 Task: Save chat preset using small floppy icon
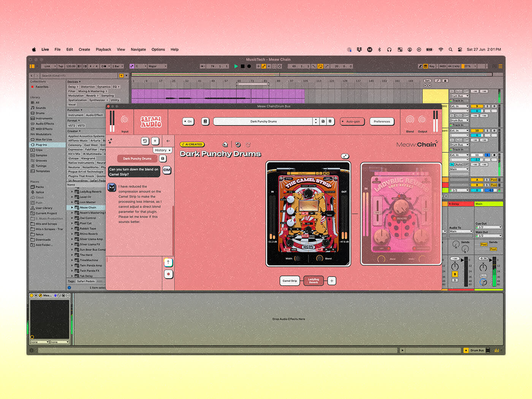tap(163, 158)
